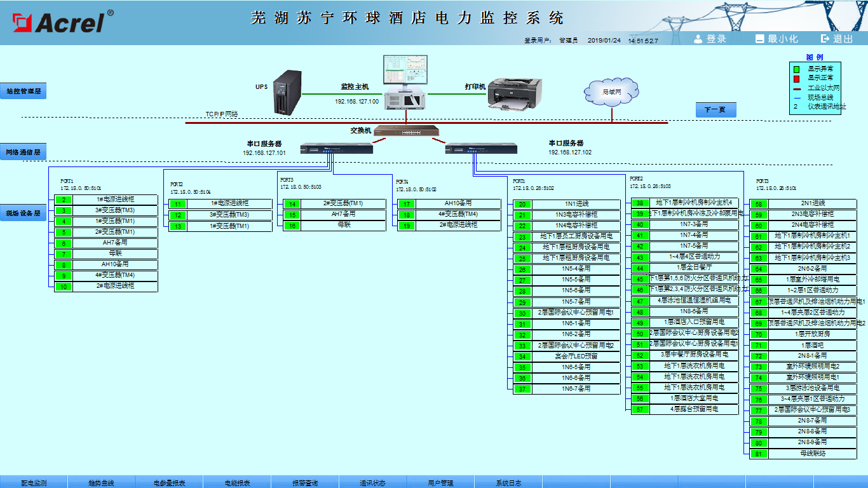Click the red legend swatch 显示正常
Screen dimensions: 868x488
point(796,78)
